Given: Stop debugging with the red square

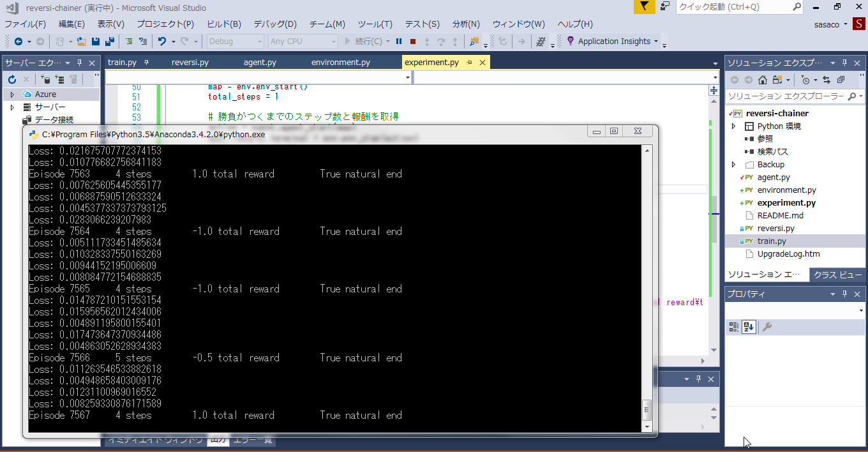Looking at the screenshot, I should 413,41.
